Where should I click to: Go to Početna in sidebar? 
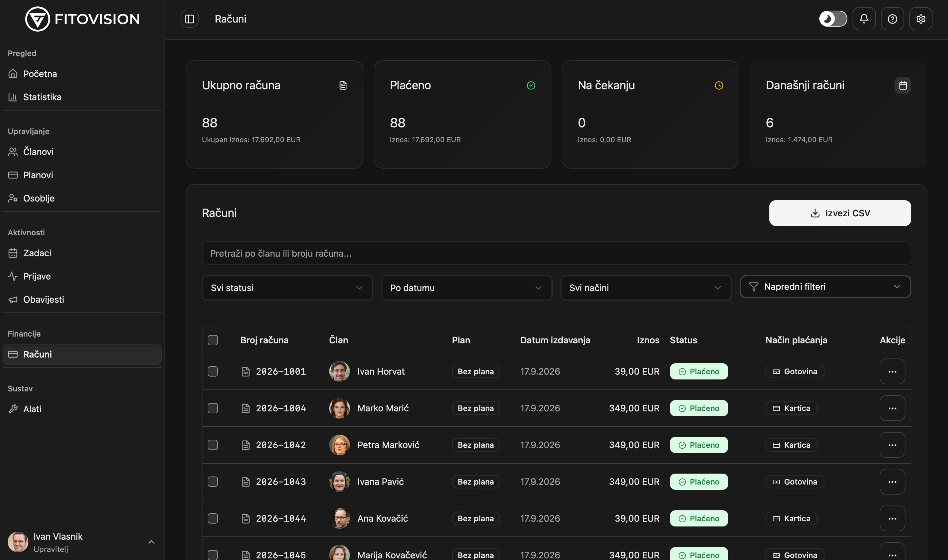coord(82,74)
